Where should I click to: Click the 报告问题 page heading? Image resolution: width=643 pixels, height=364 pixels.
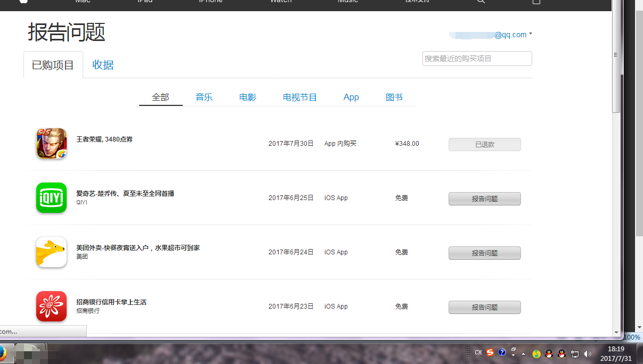(x=67, y=32)
